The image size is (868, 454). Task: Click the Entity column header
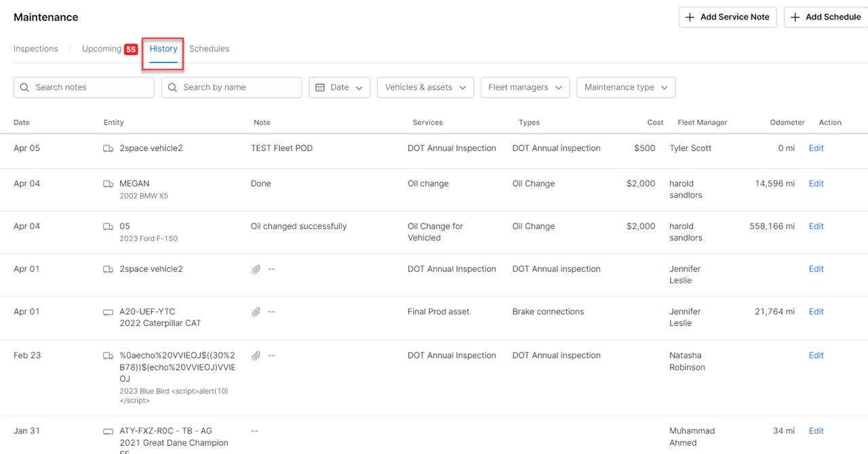point(114,123)
